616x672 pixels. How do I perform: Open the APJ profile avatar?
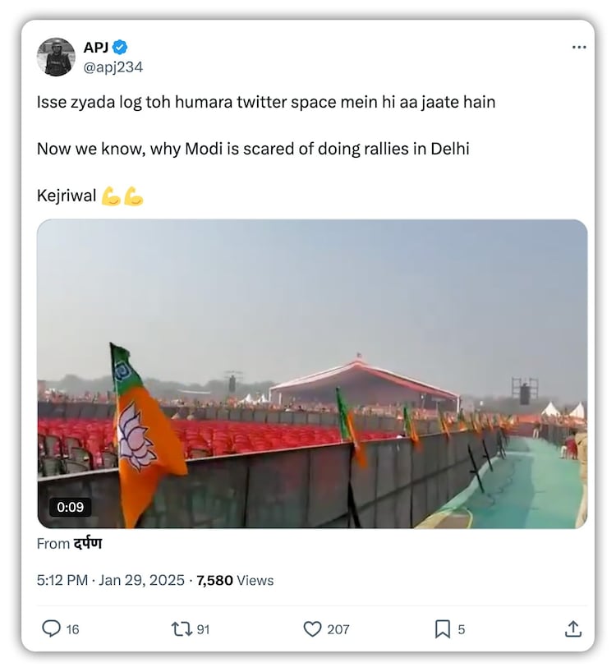[x=56, y=57]
